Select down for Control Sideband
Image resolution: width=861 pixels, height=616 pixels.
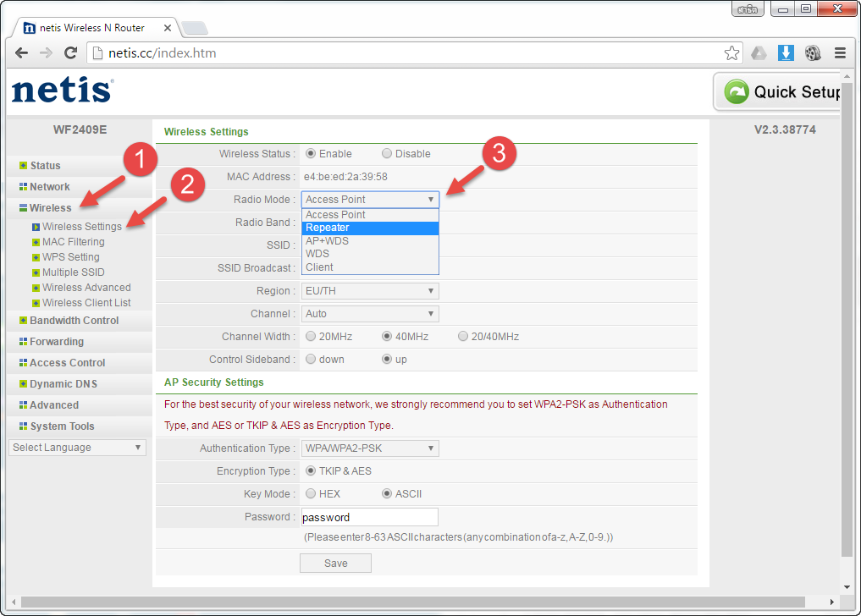pyautogui.click(x=311, y=359)
